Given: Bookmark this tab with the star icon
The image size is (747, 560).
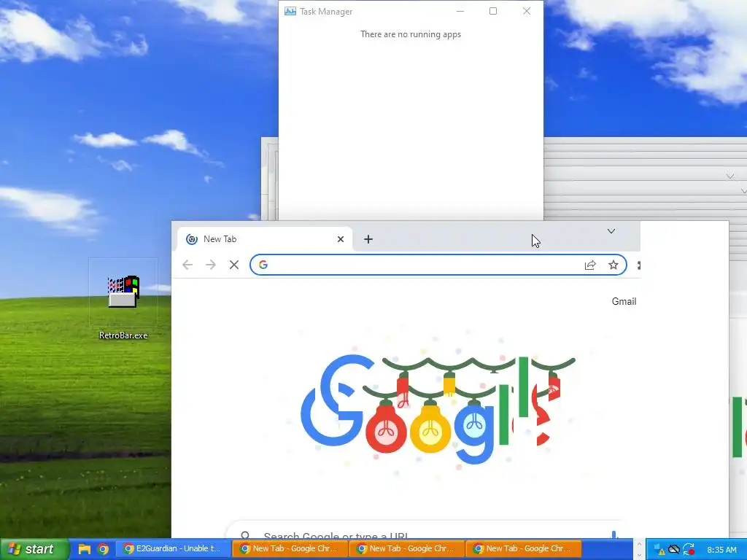Looking at the screenshot, I should click(613, 265).
